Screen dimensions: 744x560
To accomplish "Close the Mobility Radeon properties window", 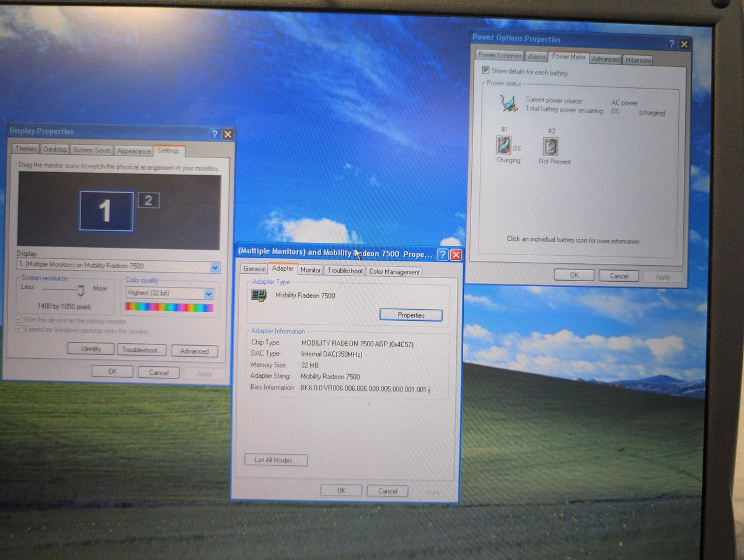I will tap(456, 255).
